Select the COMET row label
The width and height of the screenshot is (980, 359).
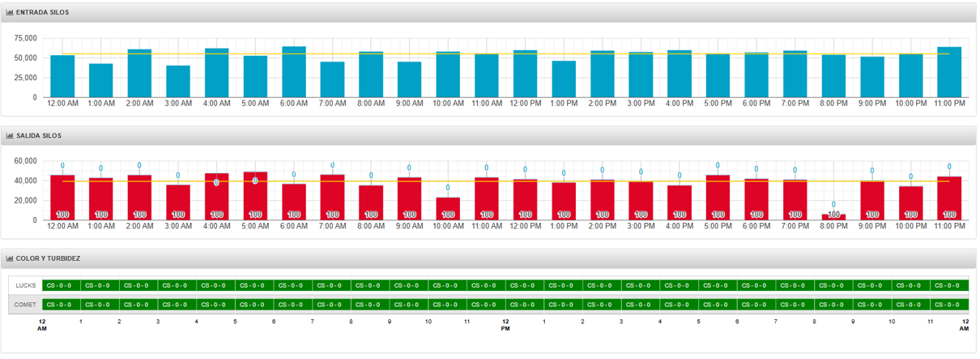pos(26,305)
